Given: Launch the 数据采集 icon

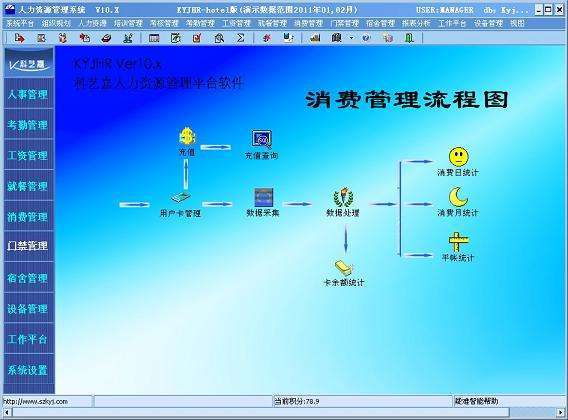Looking at the screenshot, I should coord(263,197).
